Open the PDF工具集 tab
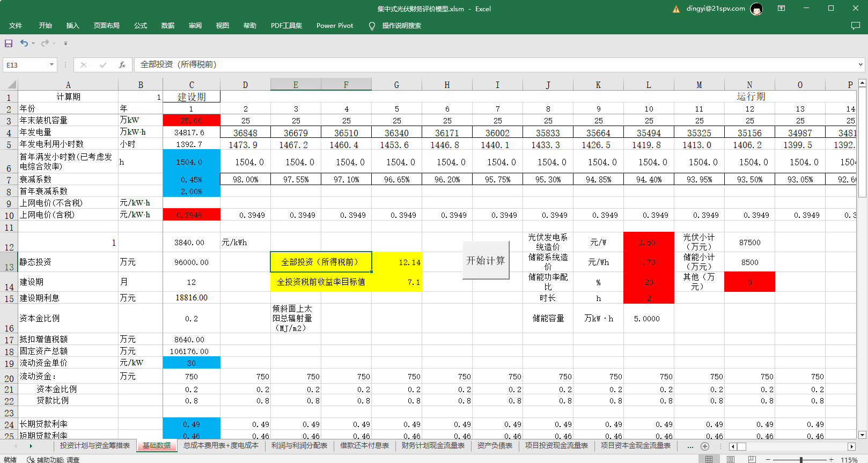 (286, 26)
